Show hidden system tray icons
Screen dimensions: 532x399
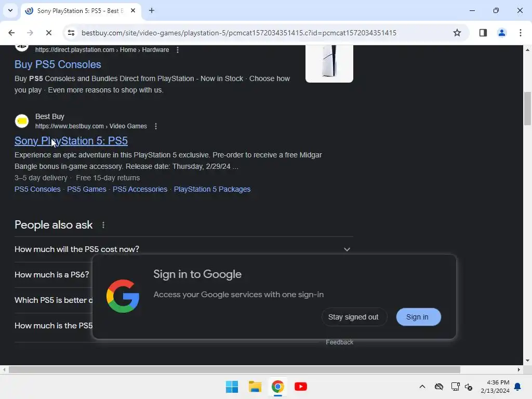coord(422,387)
